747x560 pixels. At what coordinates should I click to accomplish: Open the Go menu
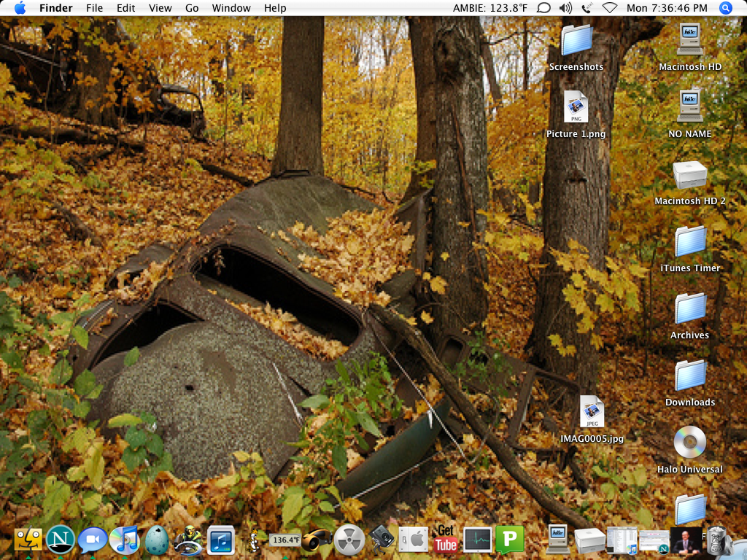[192, 8]
